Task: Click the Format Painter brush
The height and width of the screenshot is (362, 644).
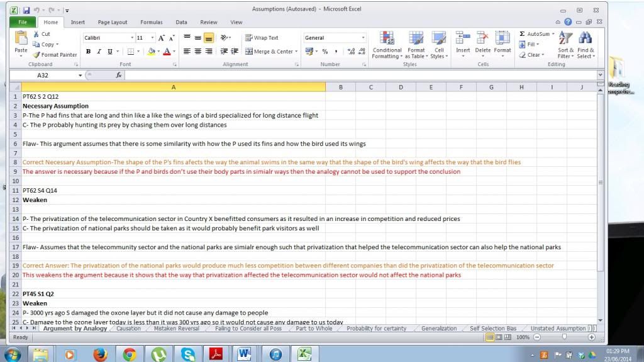Action: click(36, 55)
